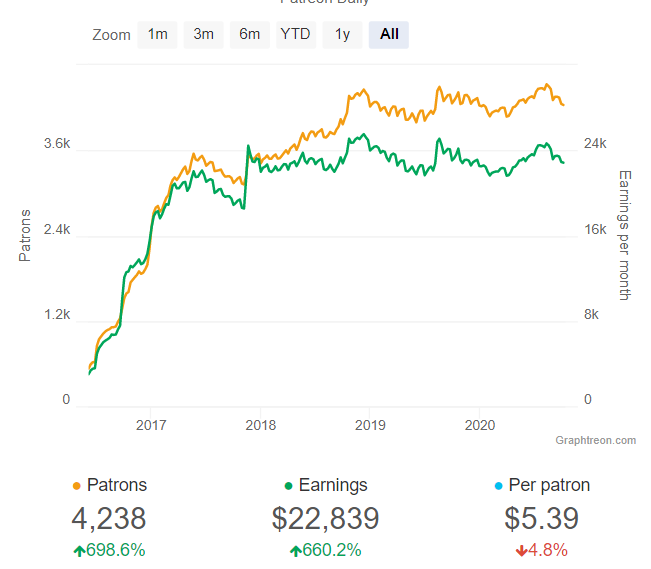This screenshot has height=569, width=651.
Task: Click the green up arrow beside 660.2%
Action: click(296, 551)
